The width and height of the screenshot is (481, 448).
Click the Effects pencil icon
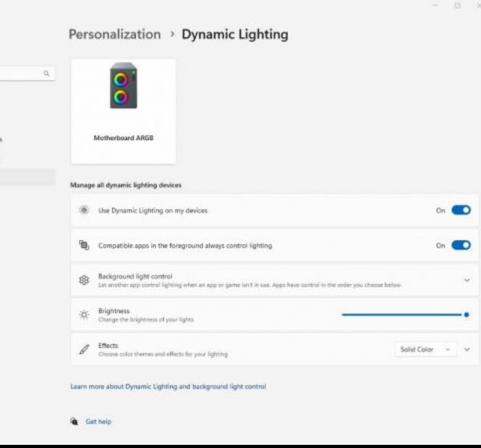tap(84, 349)
